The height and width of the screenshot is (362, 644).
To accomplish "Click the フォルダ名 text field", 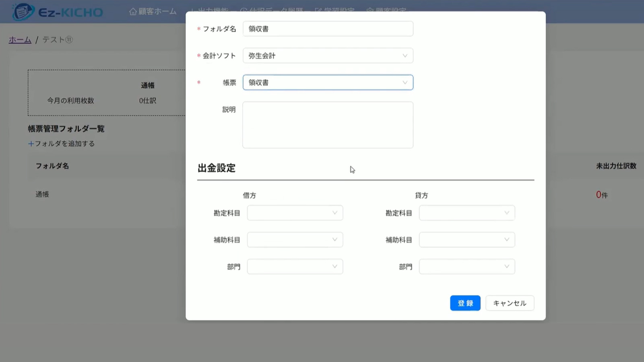I will point(328,29).
